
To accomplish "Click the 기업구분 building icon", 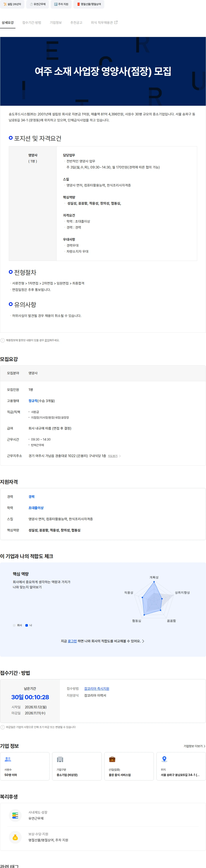I will coord(60,759).
